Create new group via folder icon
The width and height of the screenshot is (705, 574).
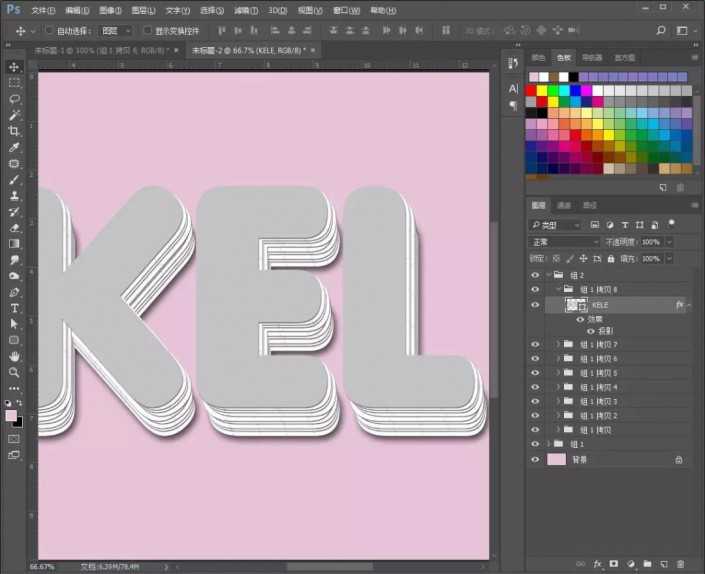pos(647,564)
